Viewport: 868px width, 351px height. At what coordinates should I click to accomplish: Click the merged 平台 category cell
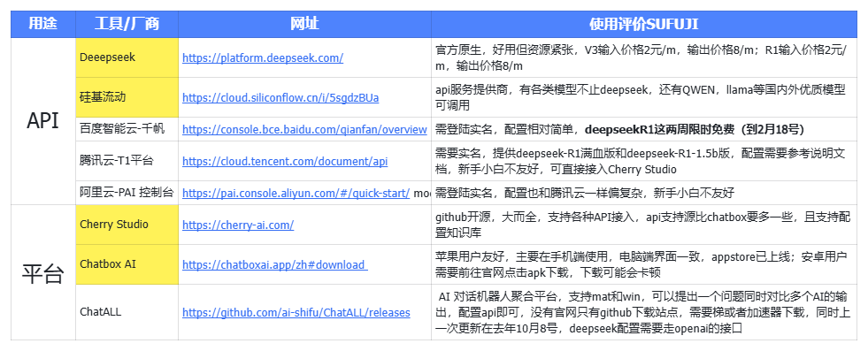(x=43, y=272)
